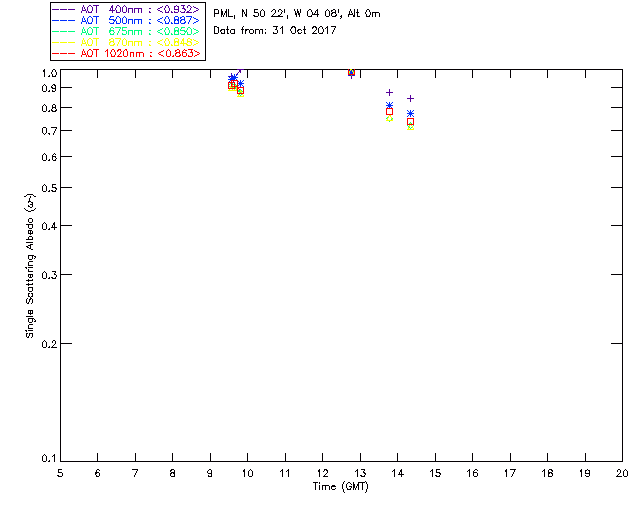
Task: Click the x-axis tick label 19
Action: tap(585, 473)
